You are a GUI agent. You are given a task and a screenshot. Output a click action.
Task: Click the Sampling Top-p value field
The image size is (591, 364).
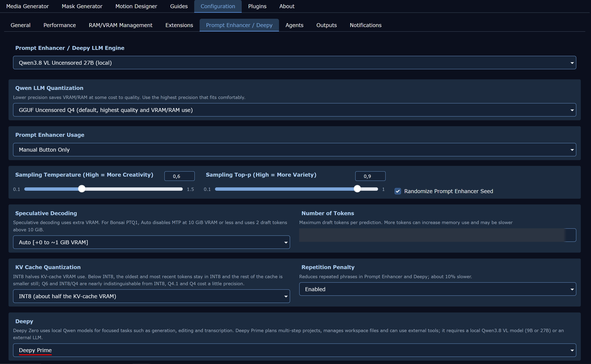(370, 176)
